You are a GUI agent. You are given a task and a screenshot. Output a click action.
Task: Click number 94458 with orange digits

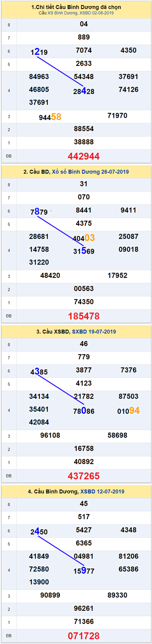pos(50,117)
